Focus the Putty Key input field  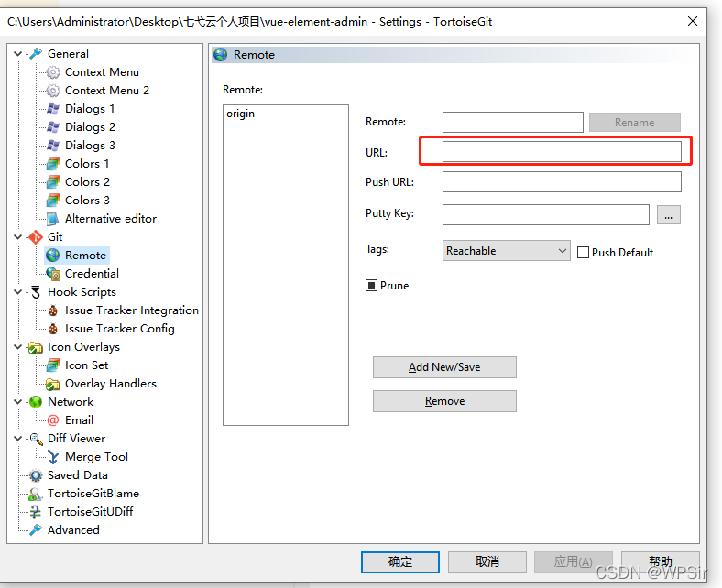546,215
